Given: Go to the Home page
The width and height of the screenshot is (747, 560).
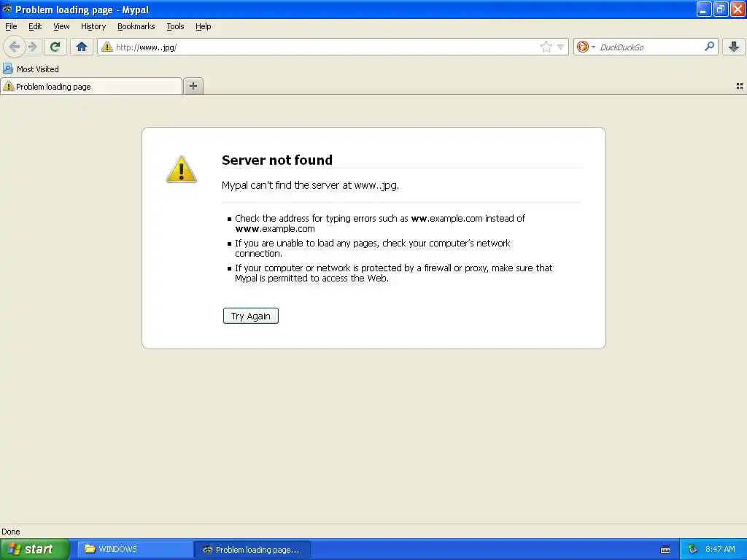Looking at the screenshot, I should tap(82, 47).
